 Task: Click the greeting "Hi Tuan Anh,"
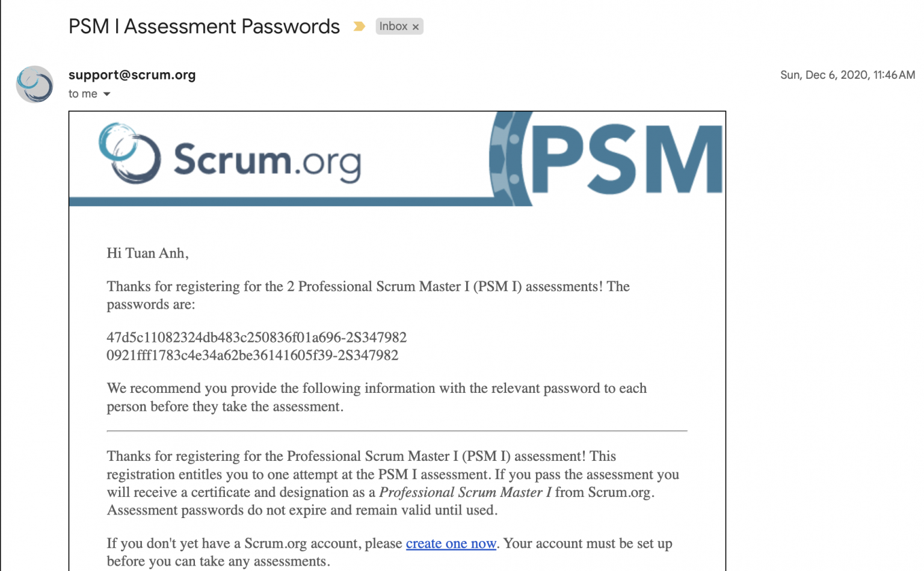(x=147, y=253)
